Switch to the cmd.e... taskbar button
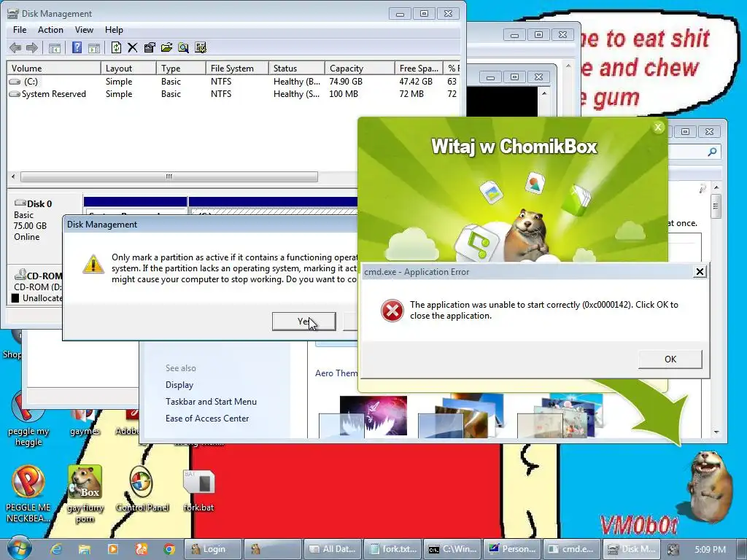 point(572,549)
